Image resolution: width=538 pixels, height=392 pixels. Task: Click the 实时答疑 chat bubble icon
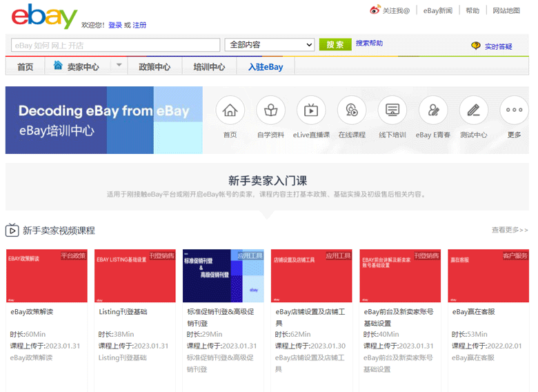(476, 46)
